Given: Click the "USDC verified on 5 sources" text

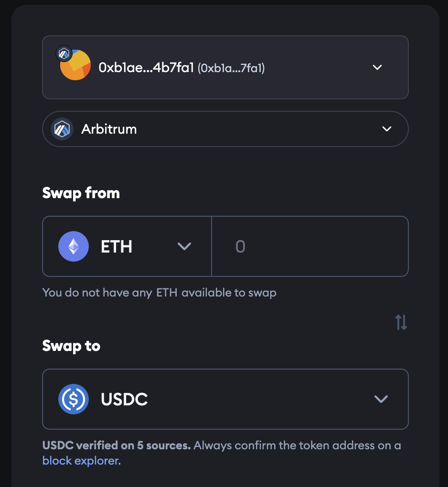Looking at the screenshot, I should (x=117, y=445).
